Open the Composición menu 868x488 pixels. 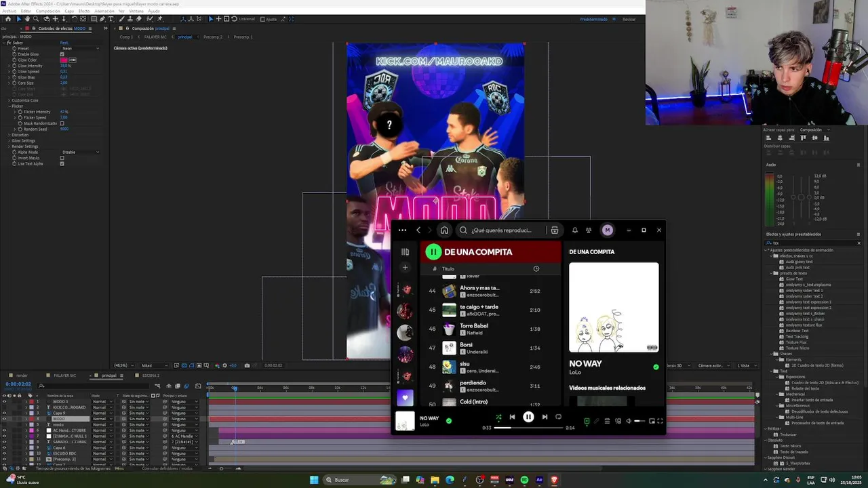48,11
